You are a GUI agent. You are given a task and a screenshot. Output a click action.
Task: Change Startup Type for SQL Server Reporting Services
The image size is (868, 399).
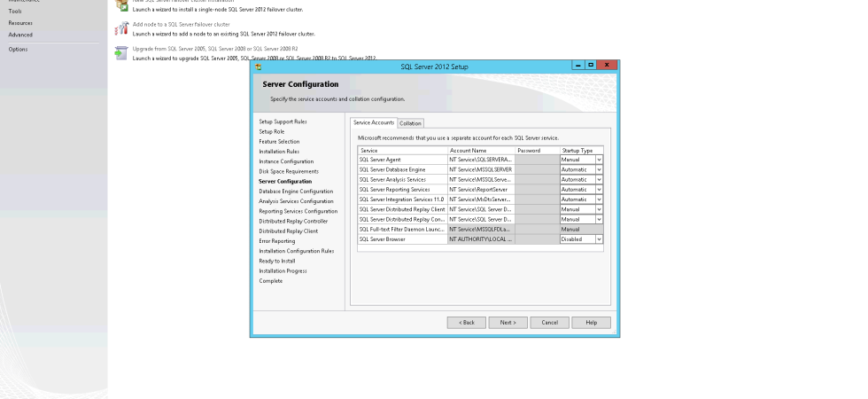tap(599, 190)
